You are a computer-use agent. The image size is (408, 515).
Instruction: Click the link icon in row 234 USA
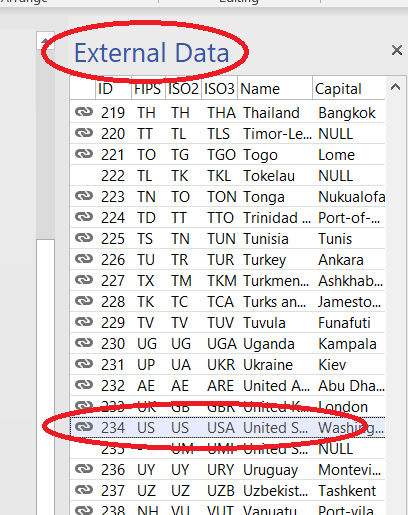(x=84, y=427)
